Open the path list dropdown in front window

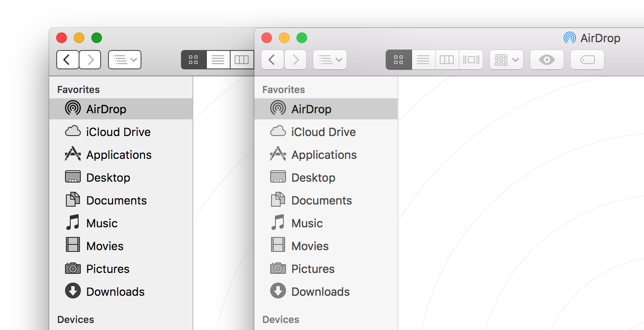pyautogui.click(x=330, y=60)
